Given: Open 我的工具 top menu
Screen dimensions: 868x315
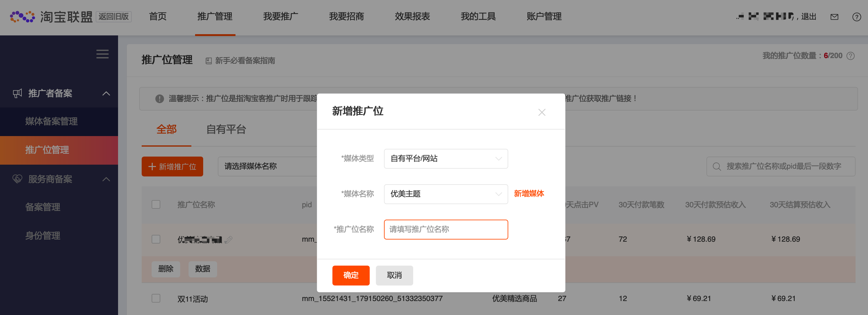Looking at the screenshot, I should [x=478, y=16].
